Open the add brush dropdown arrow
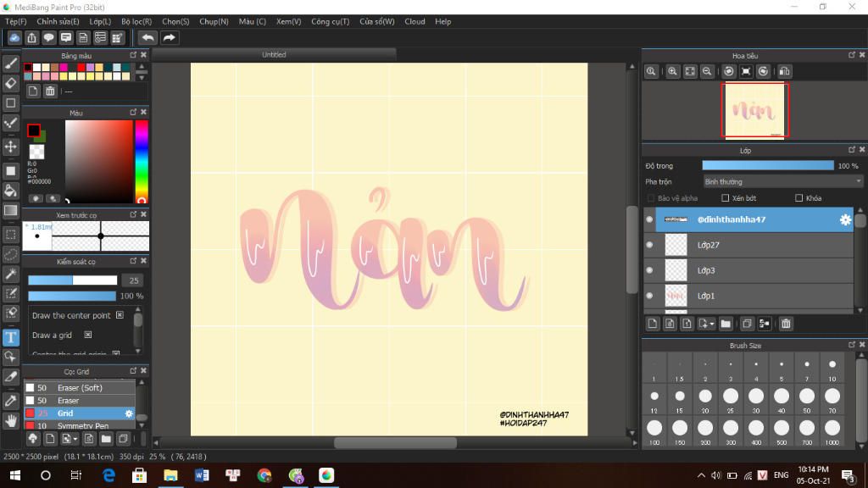The height and width of the screenshot is (488, 868). click(x=75, y=440)
